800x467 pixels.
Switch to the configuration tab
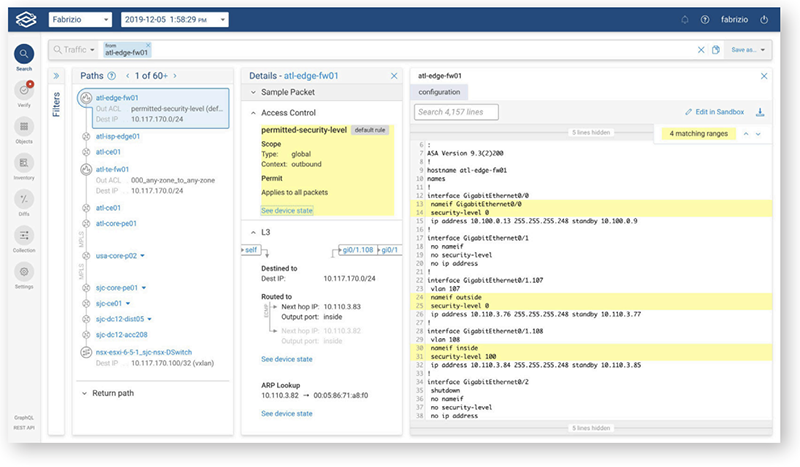pyautogui.click(x=439, y=92)
